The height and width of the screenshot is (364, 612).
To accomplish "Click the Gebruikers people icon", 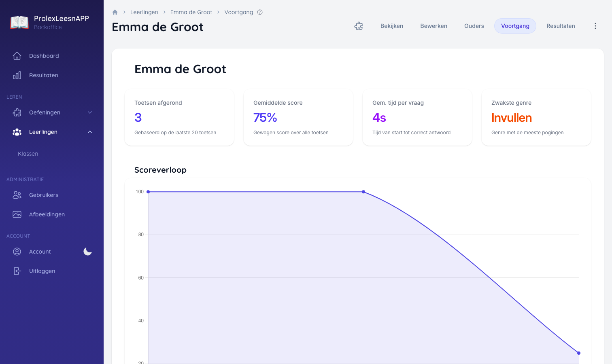I will click(17, 195).
